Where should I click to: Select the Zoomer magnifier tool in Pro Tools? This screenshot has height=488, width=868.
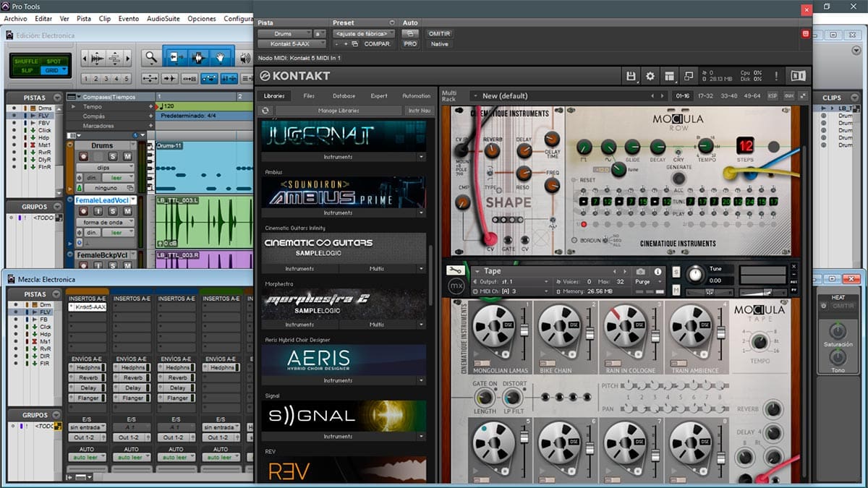tap(150, 56)
